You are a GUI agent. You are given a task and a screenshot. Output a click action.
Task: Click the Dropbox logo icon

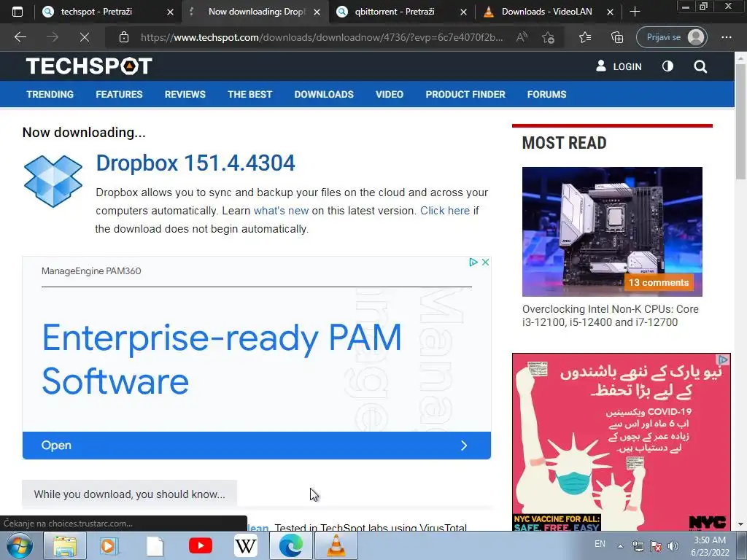53,181
